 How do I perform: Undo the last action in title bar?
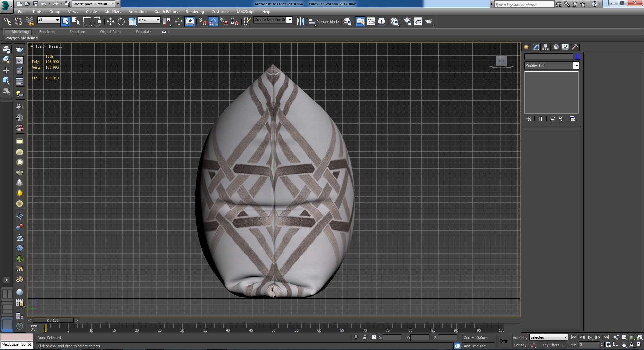44,4
